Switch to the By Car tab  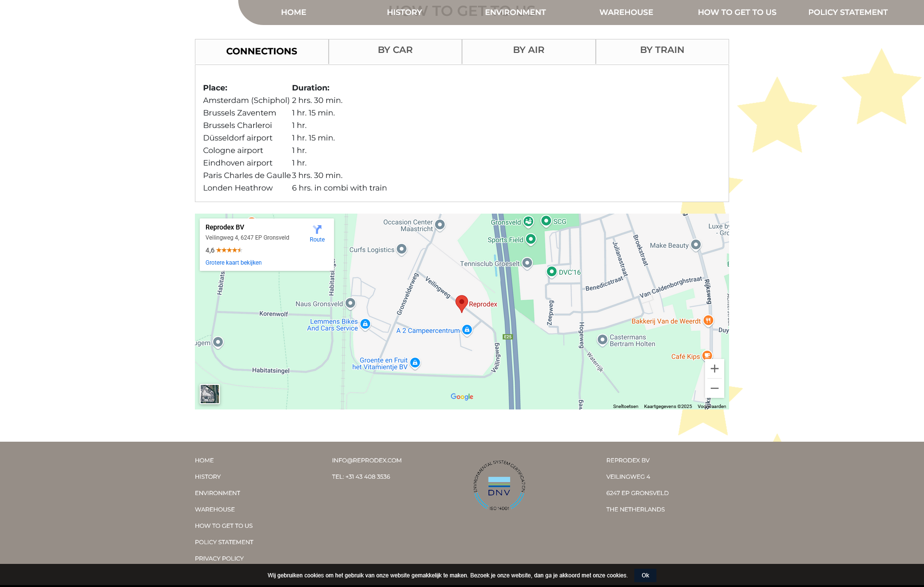(x=395, y=51)
